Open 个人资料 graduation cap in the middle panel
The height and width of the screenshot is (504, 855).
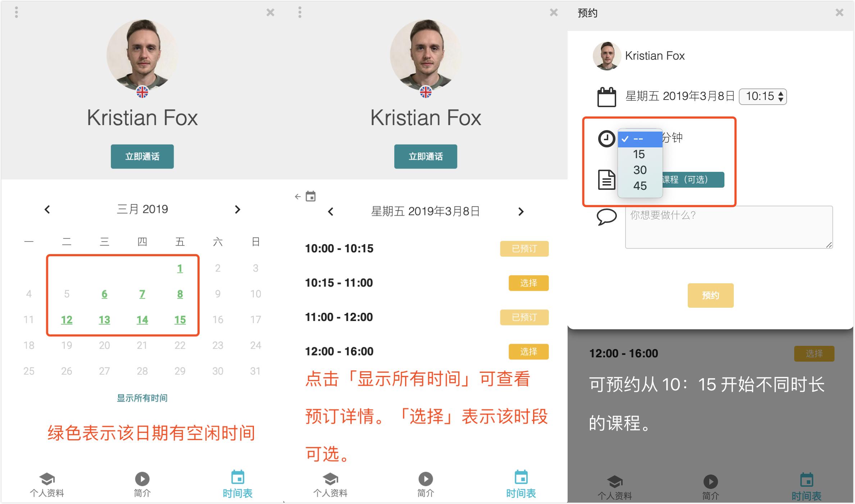(x=330, y=479)
